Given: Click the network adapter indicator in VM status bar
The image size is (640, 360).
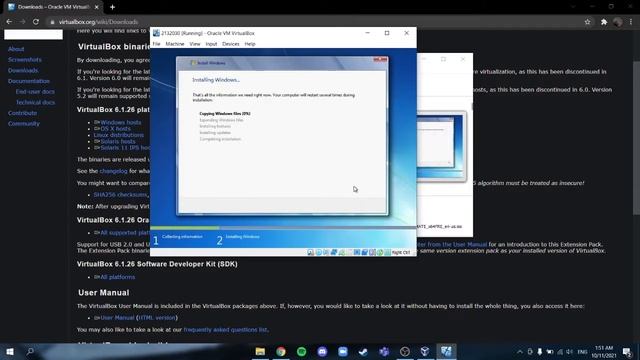Looking at the screenshot, I should tap(334, 252).
